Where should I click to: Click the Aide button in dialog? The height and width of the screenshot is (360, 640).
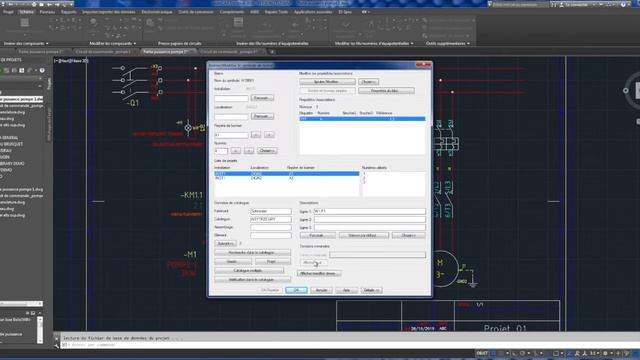[x=347, y=290]
